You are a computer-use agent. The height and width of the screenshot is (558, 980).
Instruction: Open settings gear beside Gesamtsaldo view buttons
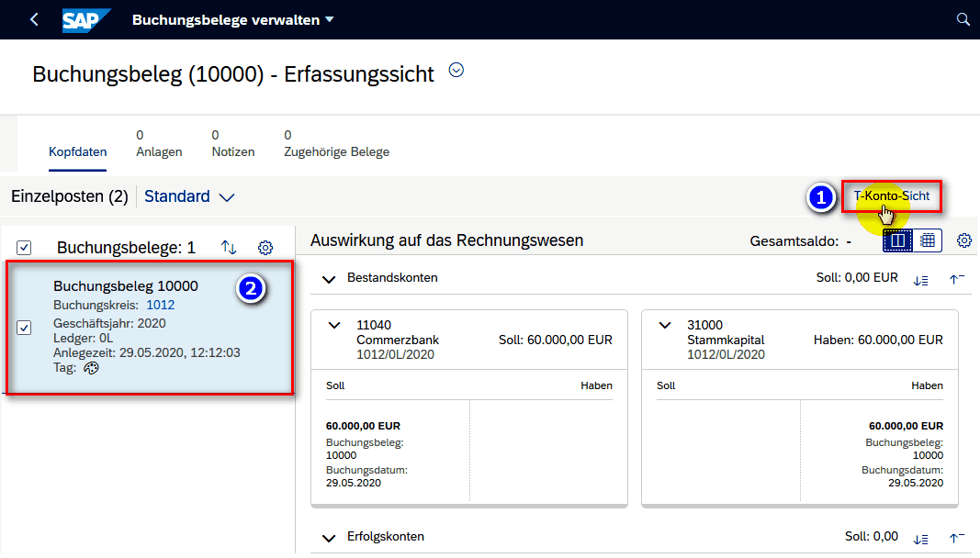tap(963, 240)
